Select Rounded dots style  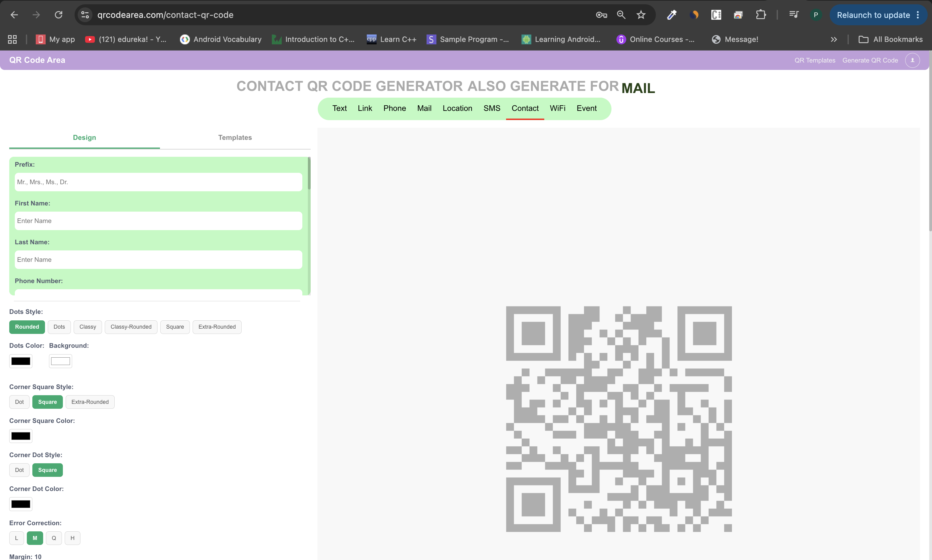pyautogui.click(x=27, y=327)
